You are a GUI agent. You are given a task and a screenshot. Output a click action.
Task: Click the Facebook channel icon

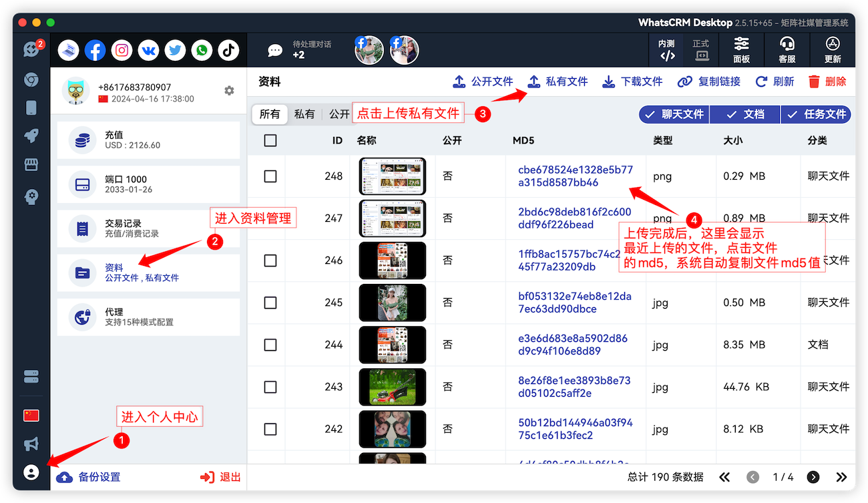pyautogui.click(x=95, y=50)
